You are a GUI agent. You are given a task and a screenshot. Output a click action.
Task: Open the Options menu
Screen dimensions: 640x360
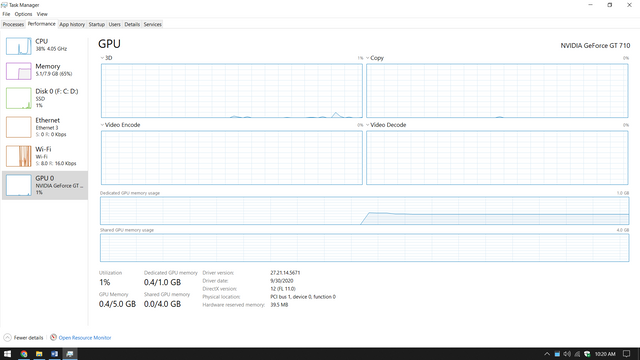[23, 14]
